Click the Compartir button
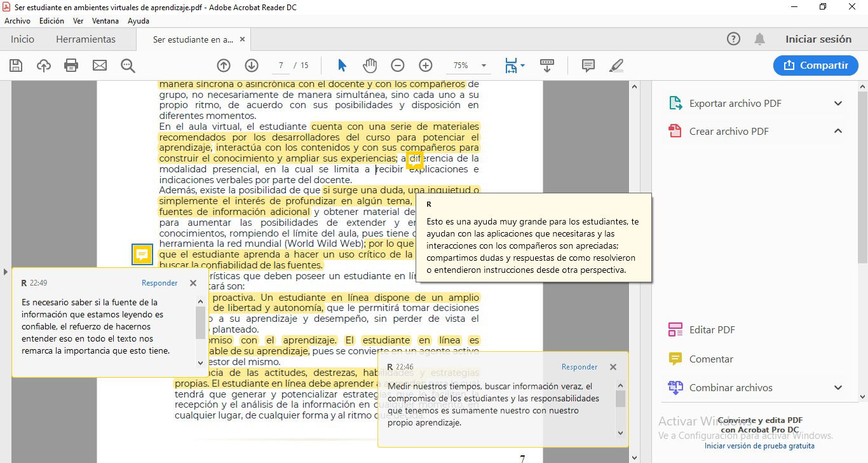868x463 pixels. pyautogui.click(x=816, y=65)
